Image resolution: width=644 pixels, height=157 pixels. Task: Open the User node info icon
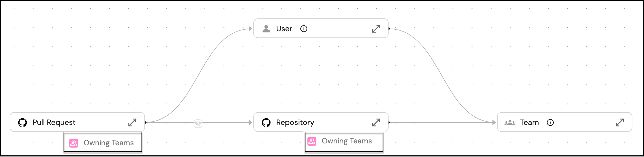click(x=304, y=29)
